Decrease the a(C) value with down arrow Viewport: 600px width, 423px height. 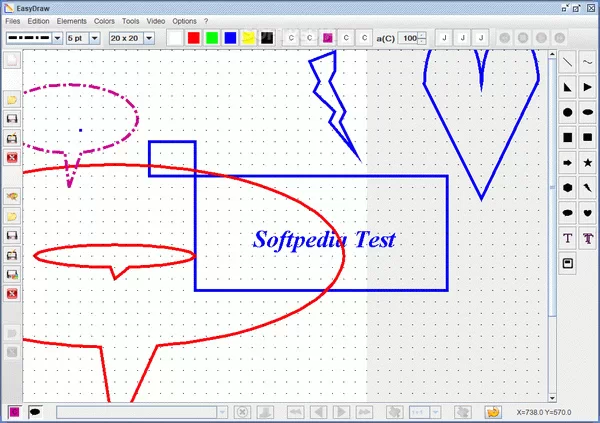point(422,41)
